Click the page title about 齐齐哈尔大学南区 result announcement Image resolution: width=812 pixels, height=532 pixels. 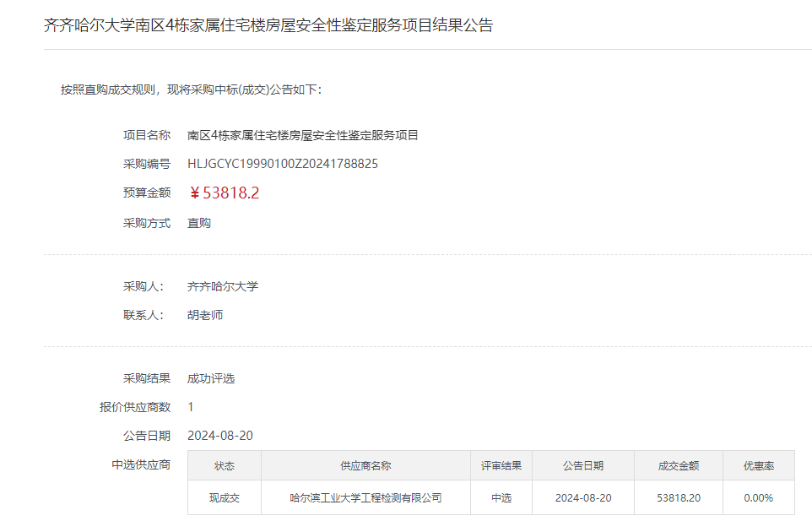pos(268,25)
